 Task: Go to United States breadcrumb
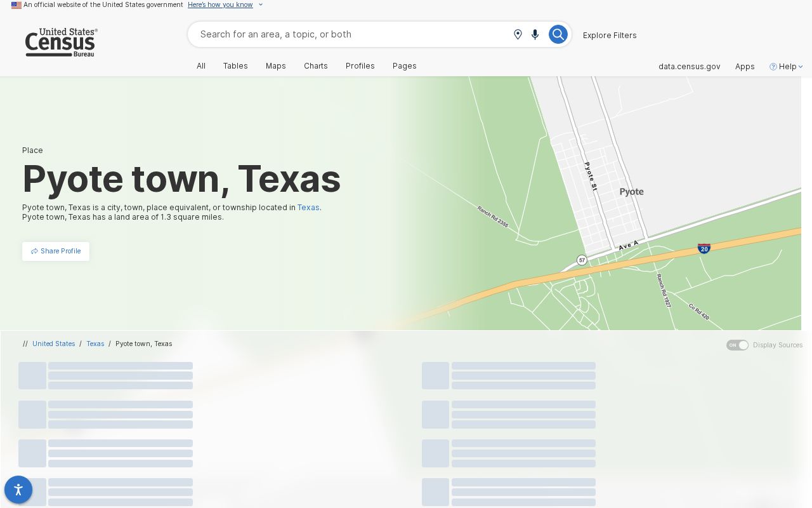[54, 344]
